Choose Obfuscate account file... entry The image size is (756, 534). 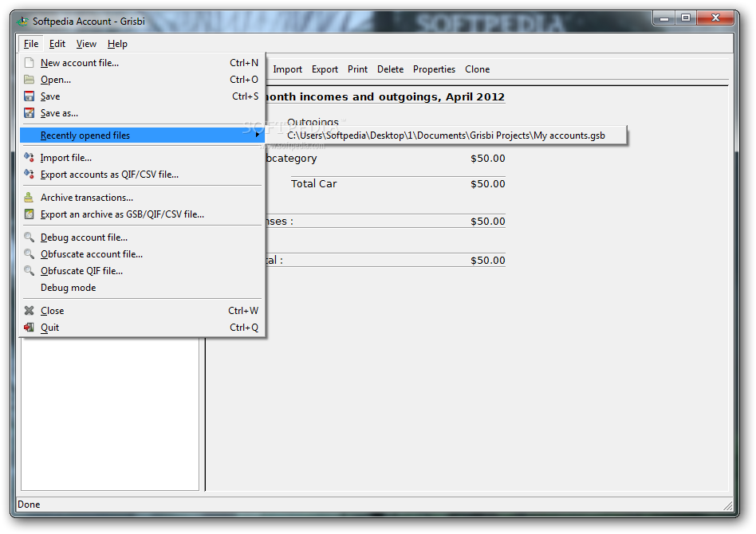point(142,254)
